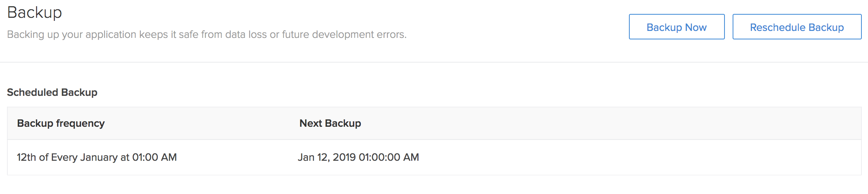This screenshot has height=194, width=868.
Task: Click the phrase future development errors
Action: point(344,34)
